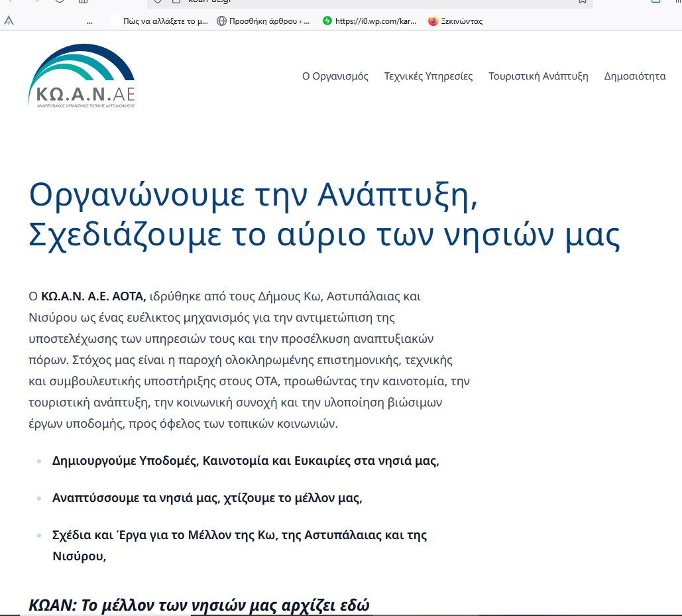Click the green bolt icon of i0.wp.com bookmark
The image size is (682, 616).
pyautogui.click(x=327, y=21)
